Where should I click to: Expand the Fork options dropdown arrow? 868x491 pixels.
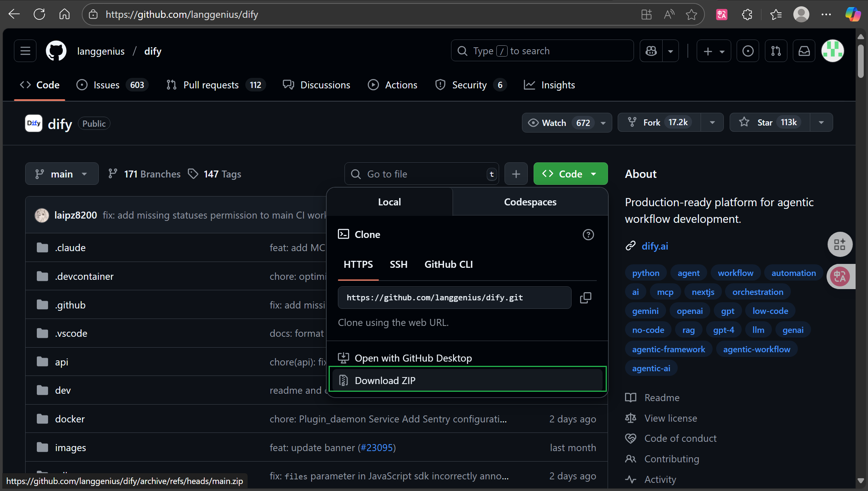point(712,123)
